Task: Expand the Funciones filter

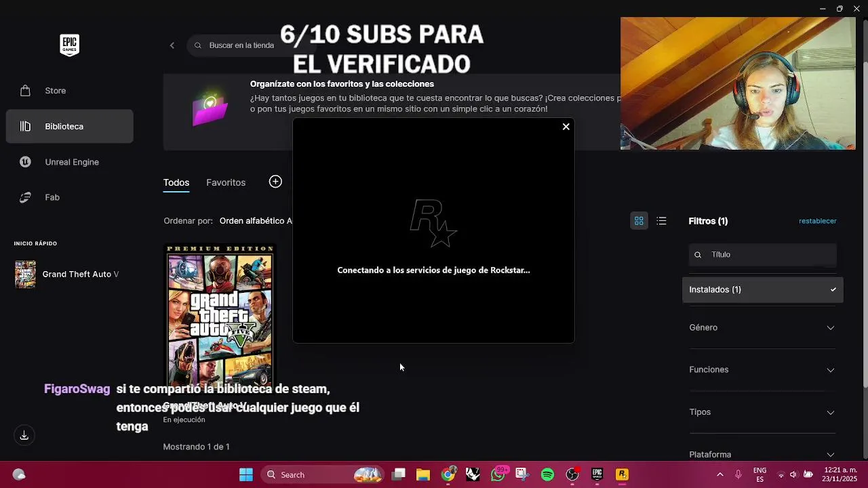Action: pyautogui.click(x=762, y=370)
